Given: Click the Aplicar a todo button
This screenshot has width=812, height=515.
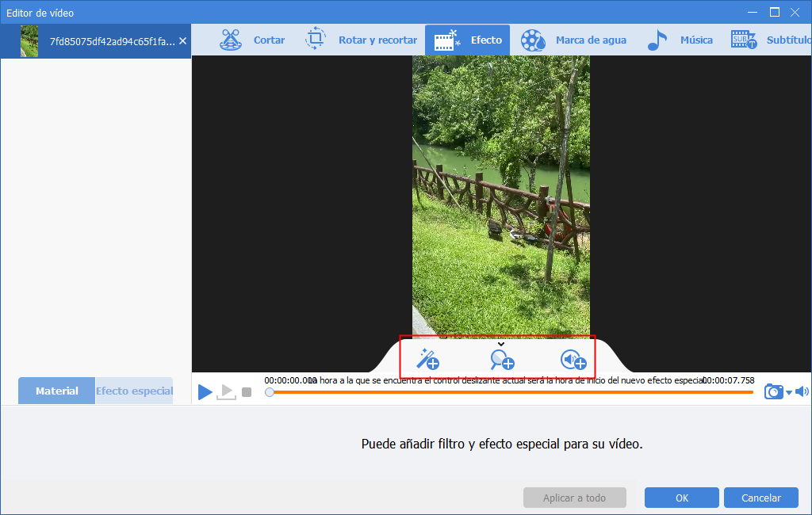Looking at the screenshot, I should tap(574, 498).
